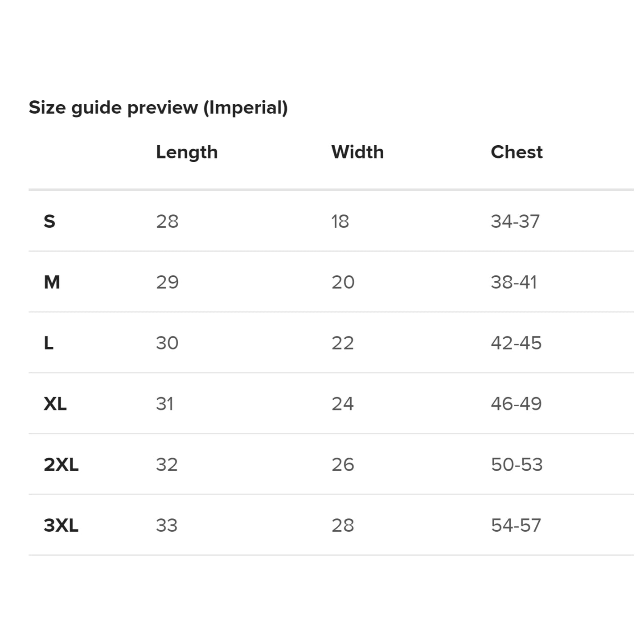The height and width of the screenshot is (644, 644).
Task: Select the 2XL size row label
Action: point(61,465)
